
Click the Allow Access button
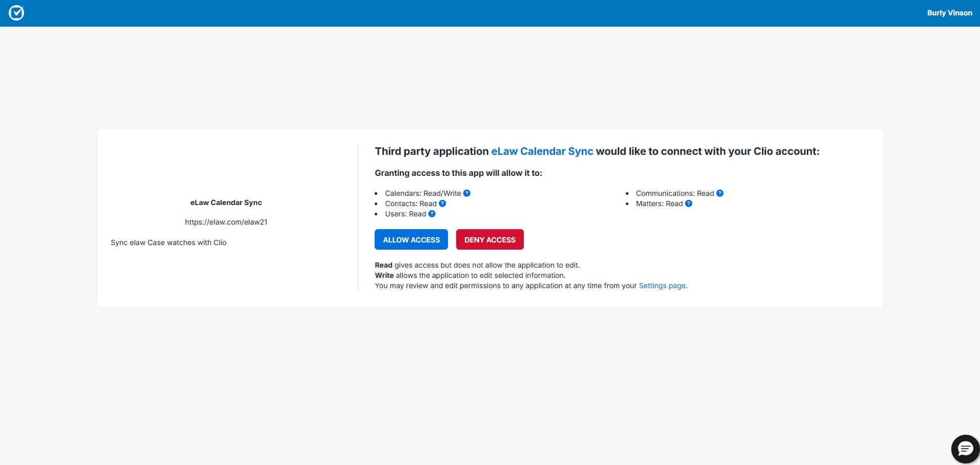pos(411,239)
